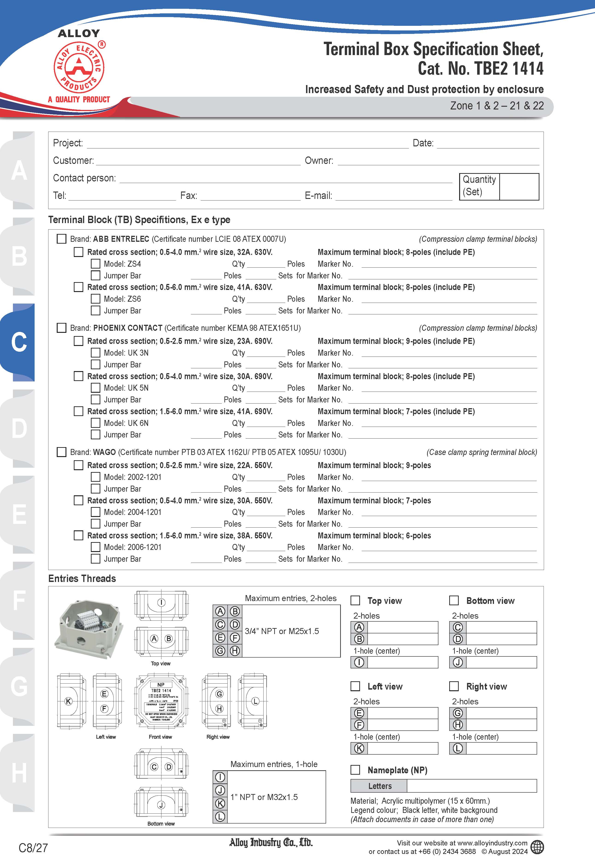Click the Bottom view entry D field
Image resolution: width=595 pixels, height=868 pixels.
point(502,639)
